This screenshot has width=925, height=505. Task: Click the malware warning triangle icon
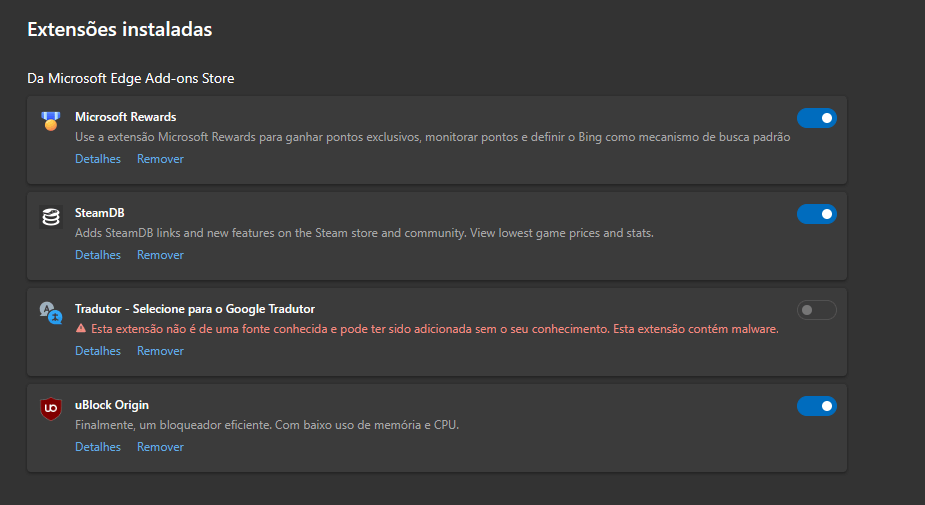click(81, 329)
